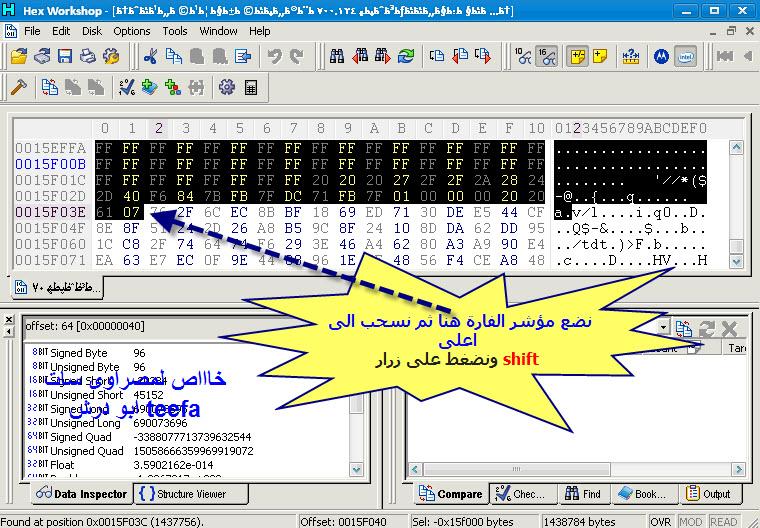Image resolution: width=760 pixels, height=528 pixels.
Task: Select the 8BIT Unsigned Byte row
Action: [x=187, y=367]
